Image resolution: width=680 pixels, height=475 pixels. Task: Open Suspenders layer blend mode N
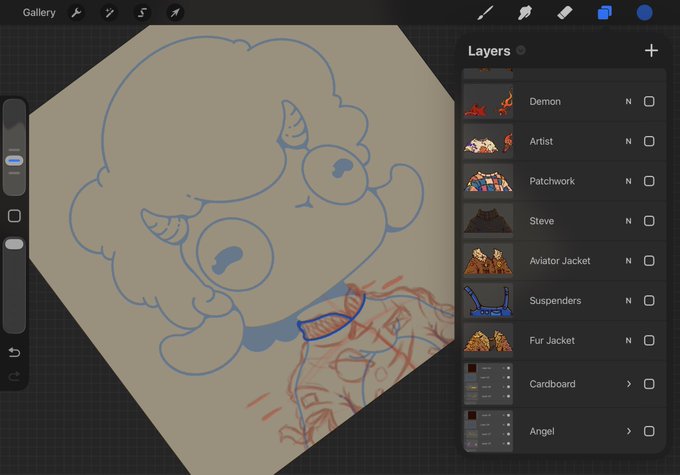628,301
